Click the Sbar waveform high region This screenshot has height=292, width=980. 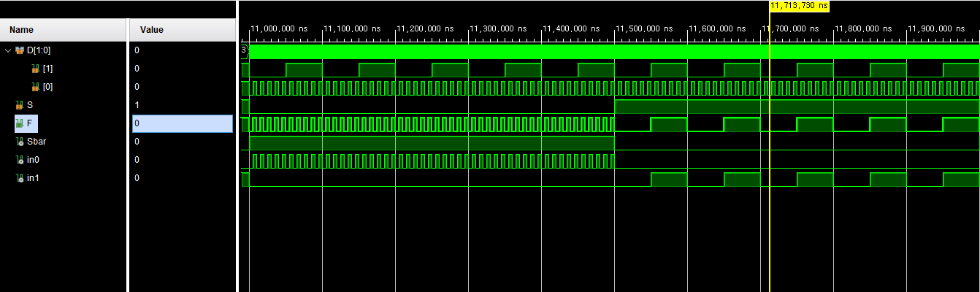(431, 143)
